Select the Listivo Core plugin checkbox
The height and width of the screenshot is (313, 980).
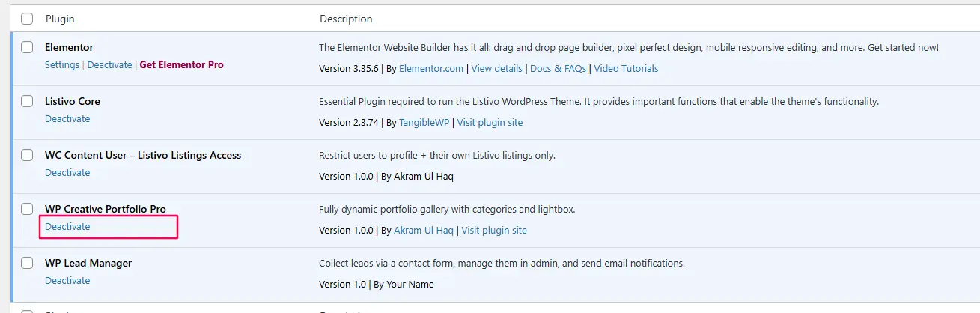pyautogui.click(x=27, y=101)
